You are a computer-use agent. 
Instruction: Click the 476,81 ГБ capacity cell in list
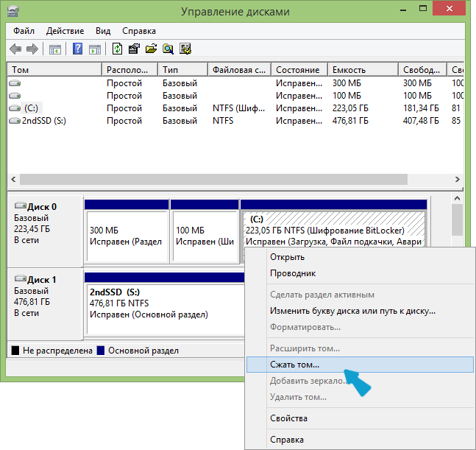350,121
